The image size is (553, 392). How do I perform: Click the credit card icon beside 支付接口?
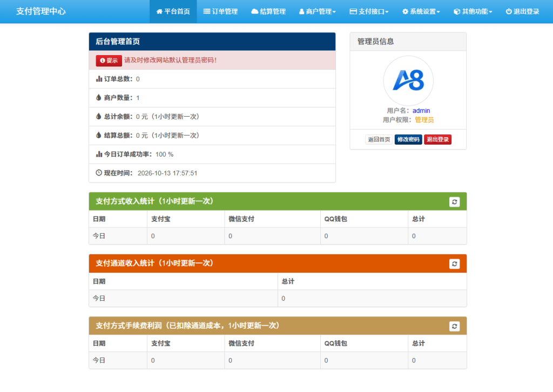(x=353, y=12)
